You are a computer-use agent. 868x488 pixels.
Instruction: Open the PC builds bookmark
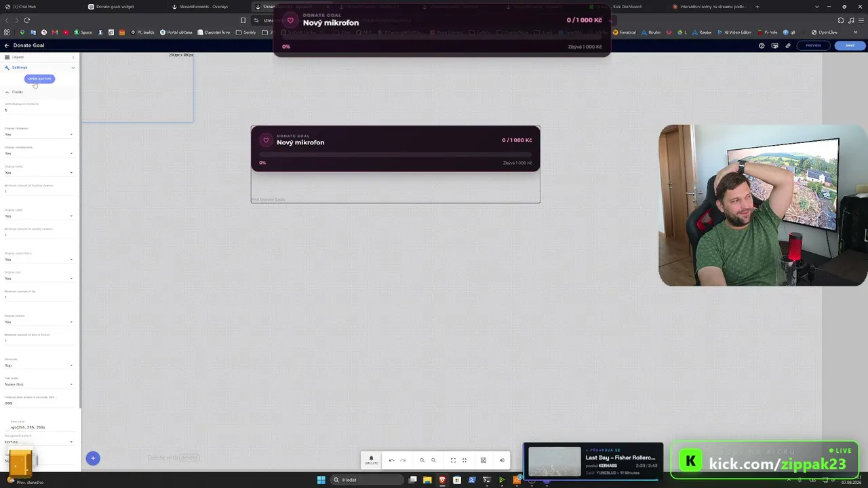[142, 32]
